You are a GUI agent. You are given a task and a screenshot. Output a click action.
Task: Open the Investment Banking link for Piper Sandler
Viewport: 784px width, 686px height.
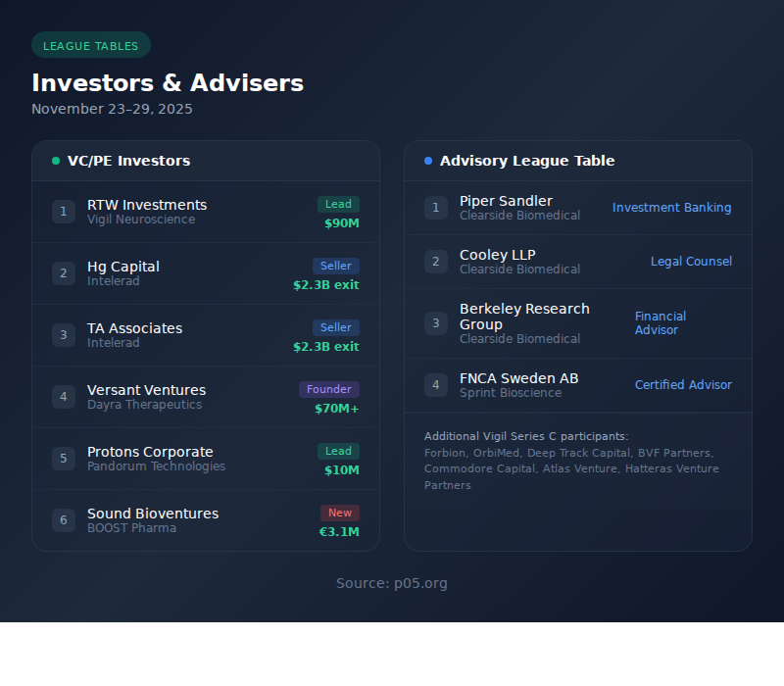[671, 208]
